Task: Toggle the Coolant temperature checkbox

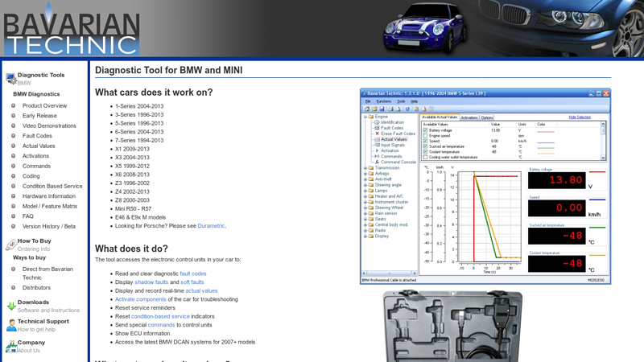Action: (426, 151)
